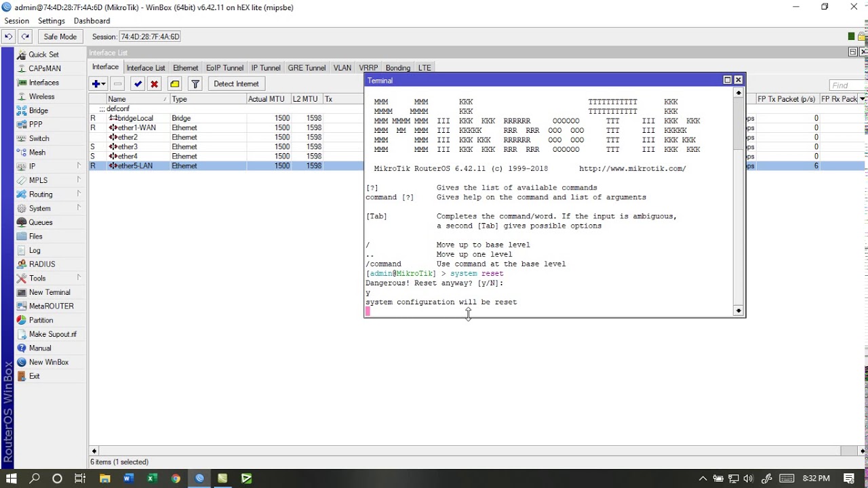
Task: Open the Settings menu
Action: [52, 21]
